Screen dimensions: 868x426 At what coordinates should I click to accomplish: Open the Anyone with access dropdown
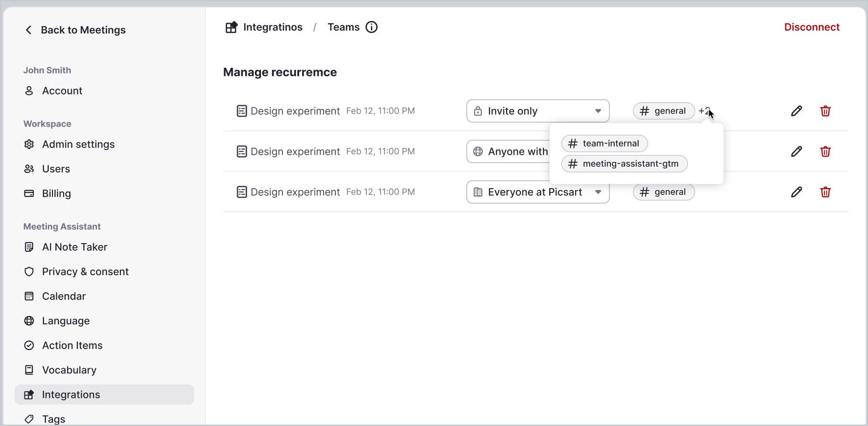point(508,152)
